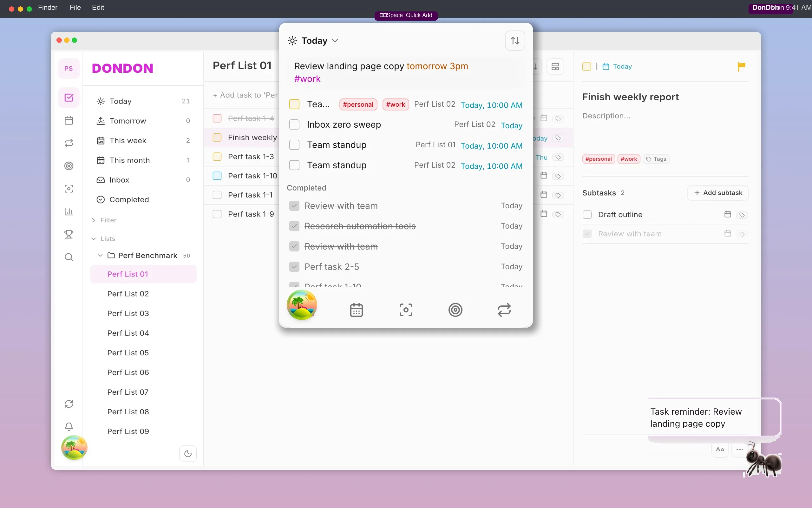Image resolution: width=812 pixels, height=508 pixels.
Task: Click quick add task input in popup
Action: [x=406, y=73]
